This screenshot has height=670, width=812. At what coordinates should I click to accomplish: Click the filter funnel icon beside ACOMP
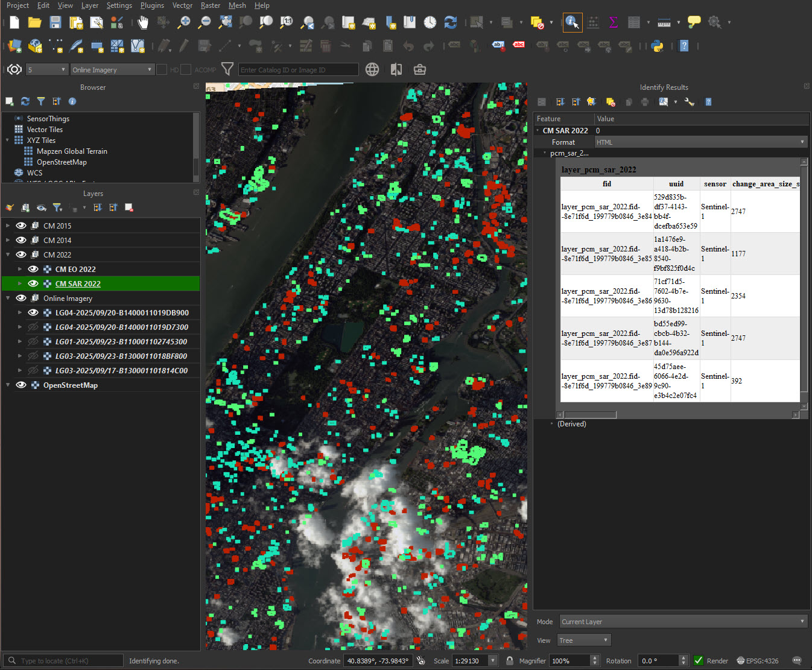click(x=227, y=69)
